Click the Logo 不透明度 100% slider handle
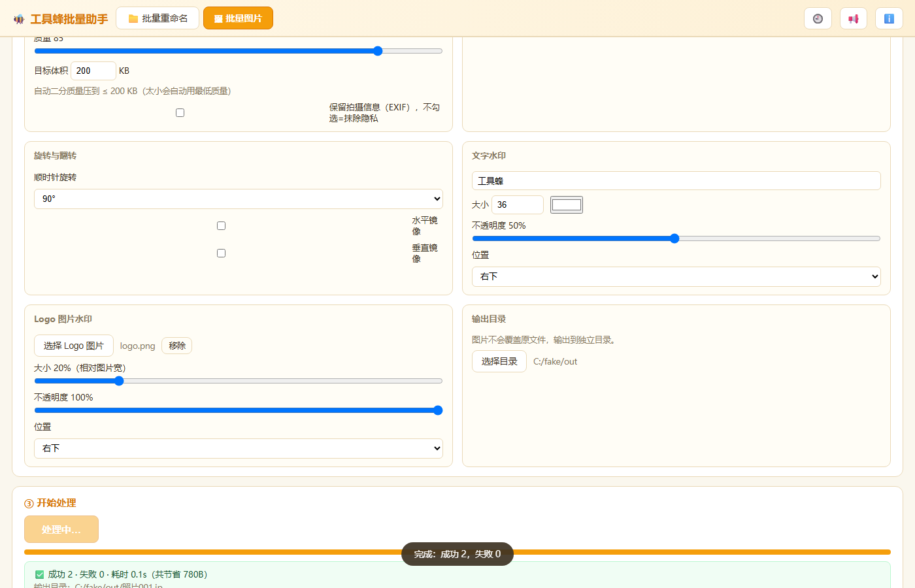 pos(438,410)
